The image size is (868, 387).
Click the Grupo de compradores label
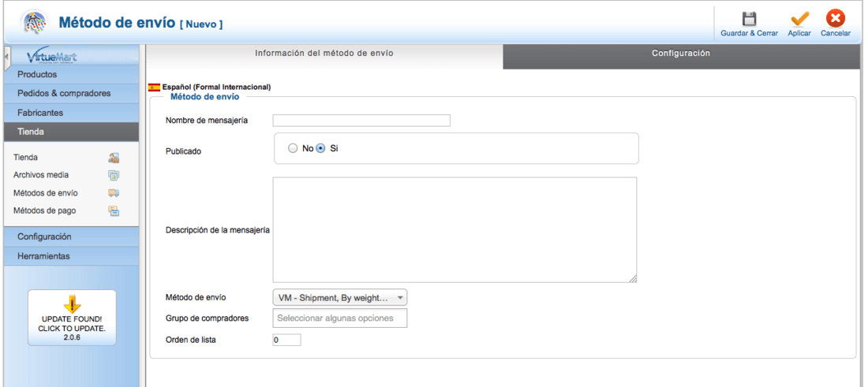pyautogui.click(x=207, y=318)
